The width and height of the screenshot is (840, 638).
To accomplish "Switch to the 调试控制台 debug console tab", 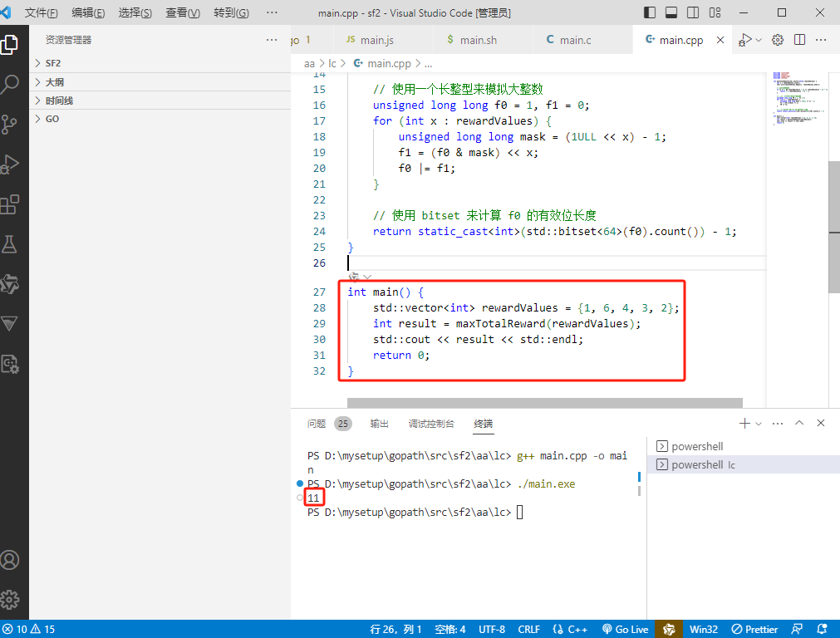I will tap(431, 424).
